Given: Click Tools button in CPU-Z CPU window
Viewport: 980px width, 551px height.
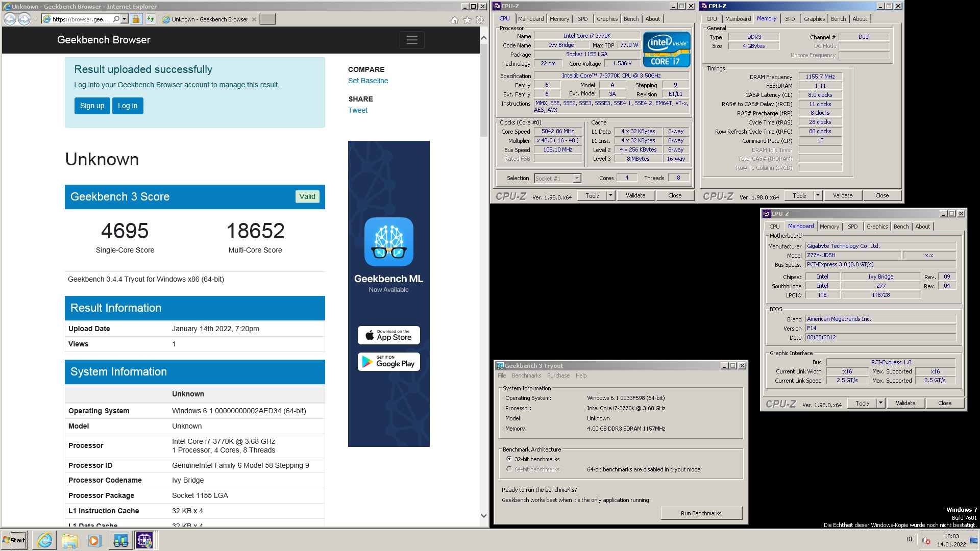Looking at the screenshot, I should point(592,195).
